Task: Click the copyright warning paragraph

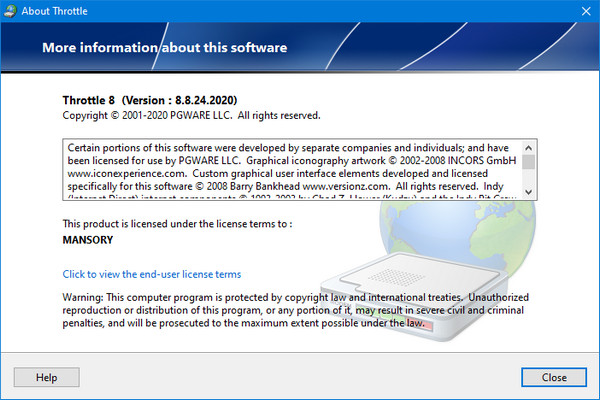Action: [x=290, y=311]
